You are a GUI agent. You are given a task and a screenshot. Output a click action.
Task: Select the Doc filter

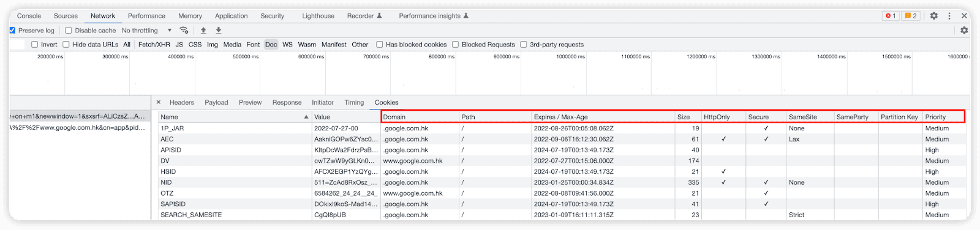271,44
